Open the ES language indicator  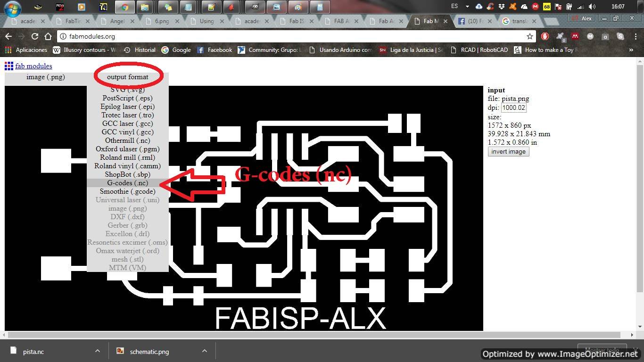tap(454, 7)
